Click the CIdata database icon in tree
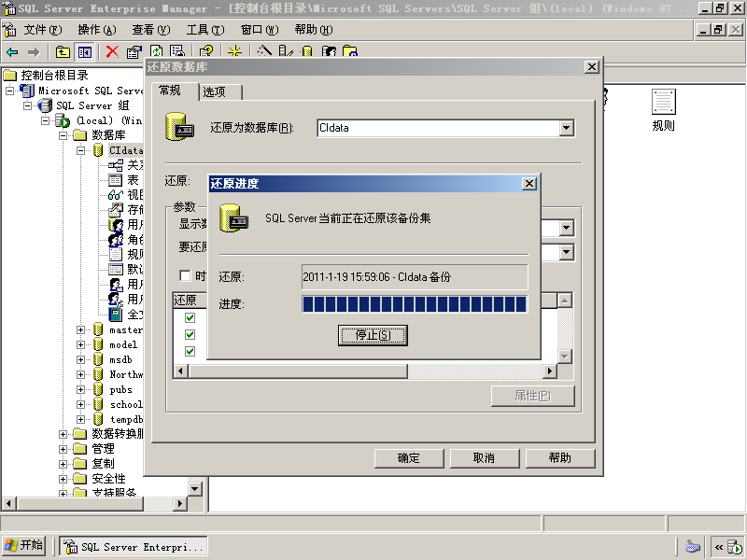Viewport: 747px width, 560px height. click(x=98, y=150)
